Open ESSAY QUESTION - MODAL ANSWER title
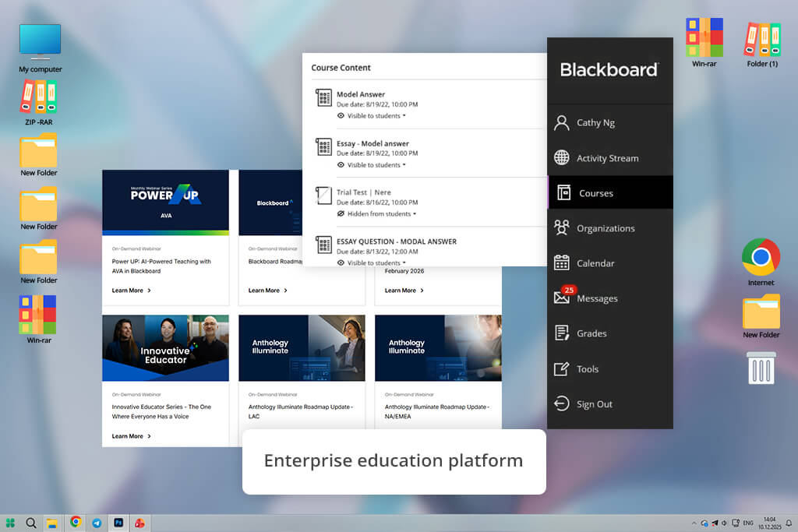The image size is (798, 532). (397, 241)
